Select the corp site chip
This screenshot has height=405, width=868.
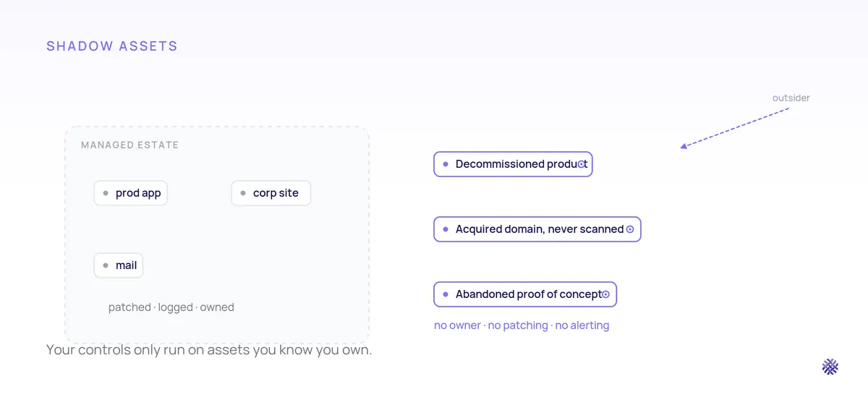pyautogui.click(x=271, y=193)
